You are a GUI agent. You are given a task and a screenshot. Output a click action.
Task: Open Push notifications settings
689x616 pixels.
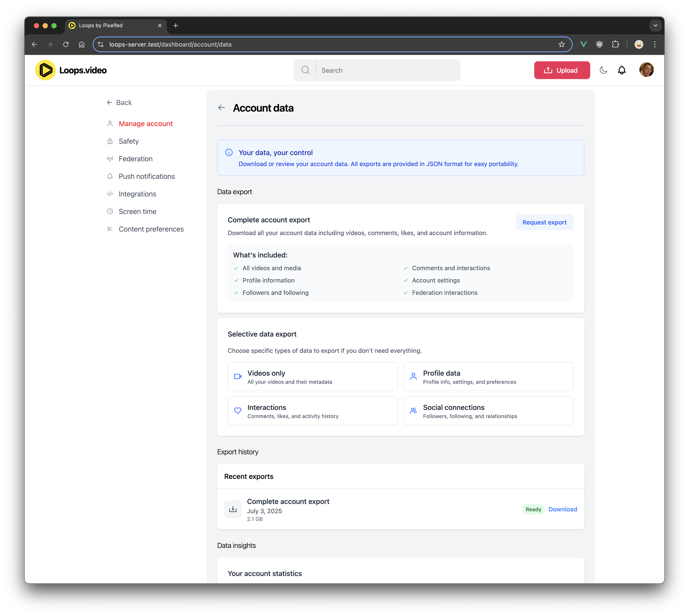[147, 176]
